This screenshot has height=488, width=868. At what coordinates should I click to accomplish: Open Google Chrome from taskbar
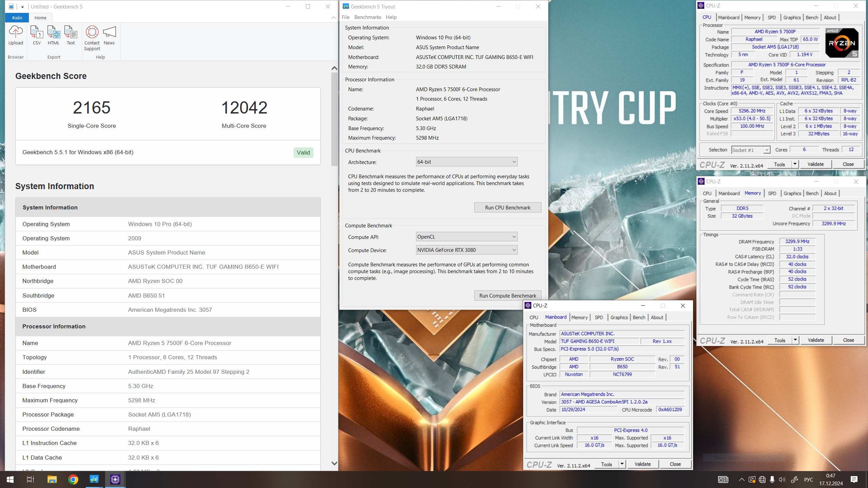pyautogui.click(x=73, y=480)
